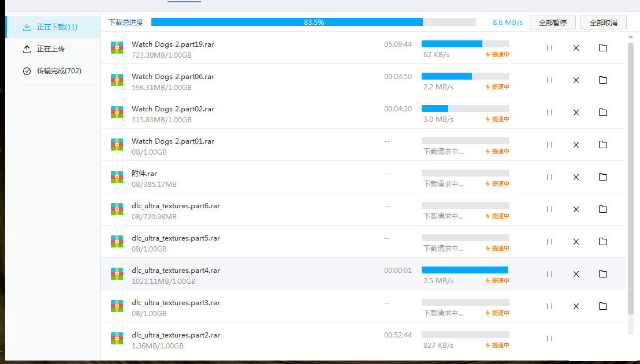Screen dimensions: 640x364
Task: Click the 0B/385.17MB size text
Action: [x=154, y=184]
